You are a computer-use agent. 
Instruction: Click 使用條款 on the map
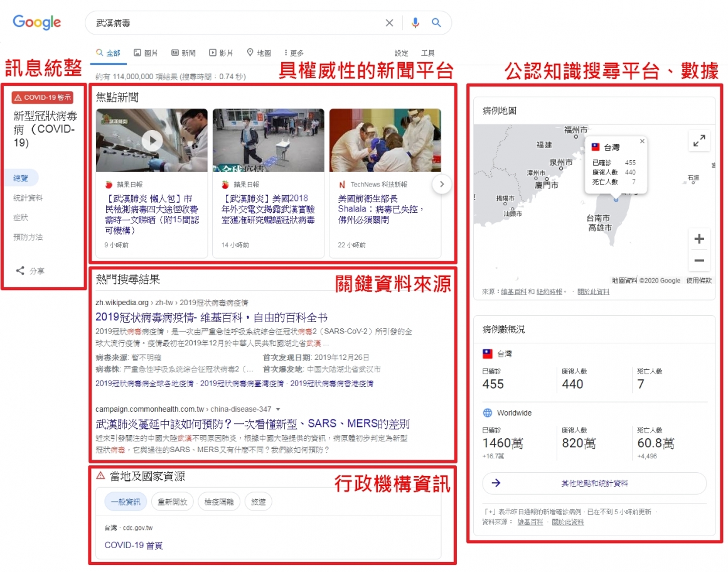pyautogui.click(x=699, y=280)
